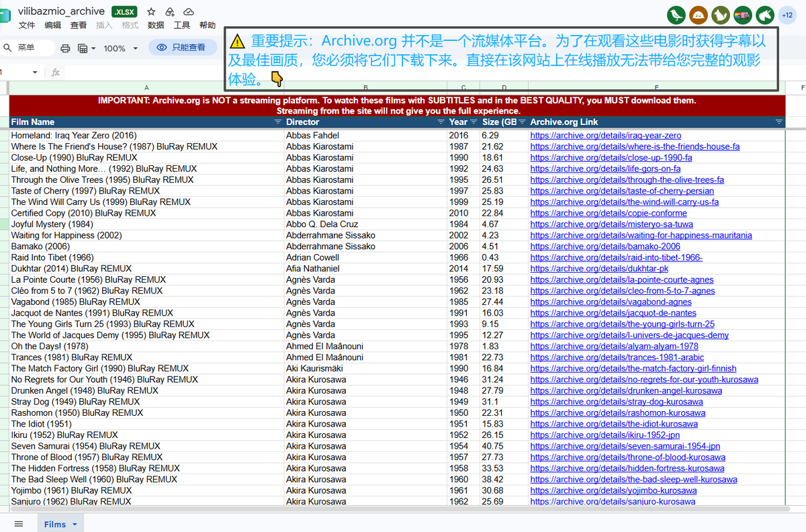Image resolution: width=806 pixels, height=532 pixels.
Task: Select the 'Abbo Q. Dela Cruz' cell
Action: (365, 224)
